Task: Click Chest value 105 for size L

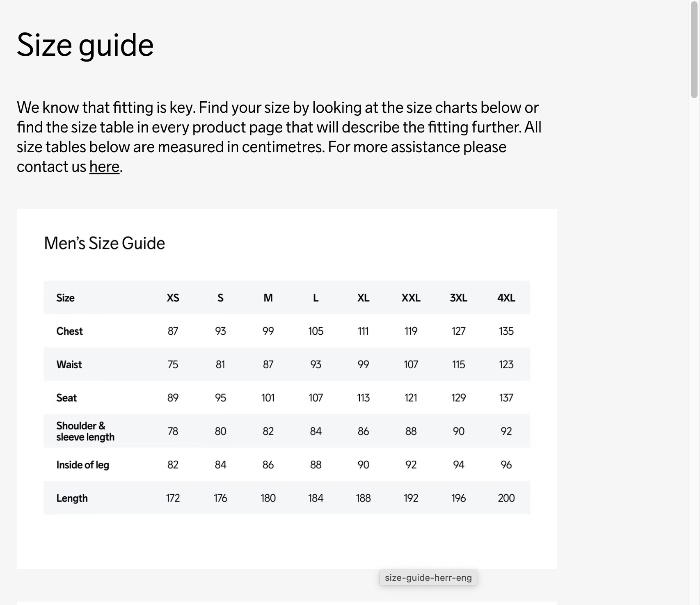Action: pos(316,331)
